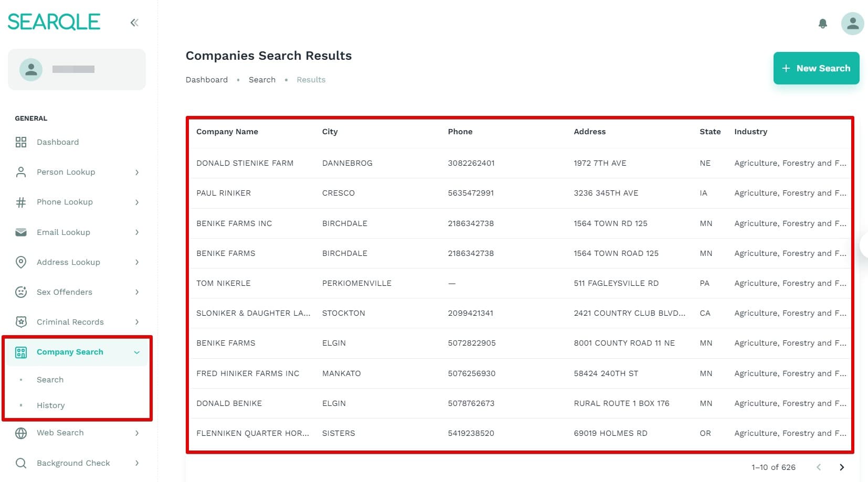Click the Web Search globe icon

click(21, 433)
